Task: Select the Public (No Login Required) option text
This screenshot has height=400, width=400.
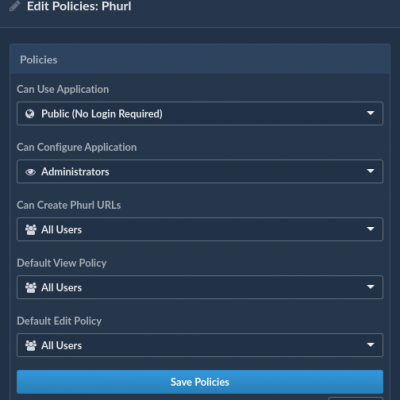Action: click(x=102, y=114)
